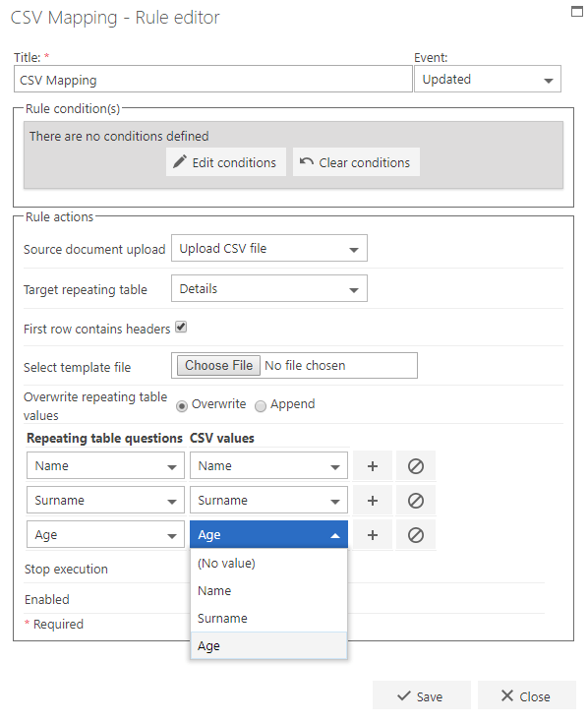588x723 pixels.
Task: Click the Clear conditions button
Action: [x=356, y=162]
